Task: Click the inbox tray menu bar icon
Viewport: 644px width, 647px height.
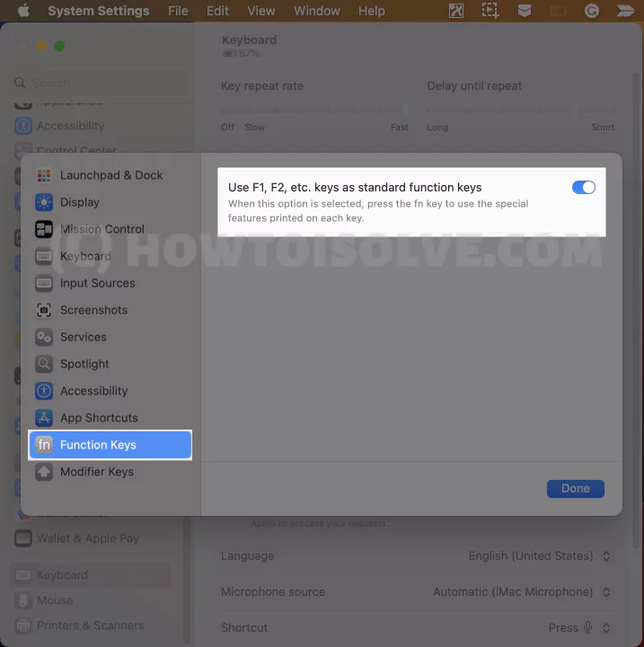Action: [x=525, y=11]
